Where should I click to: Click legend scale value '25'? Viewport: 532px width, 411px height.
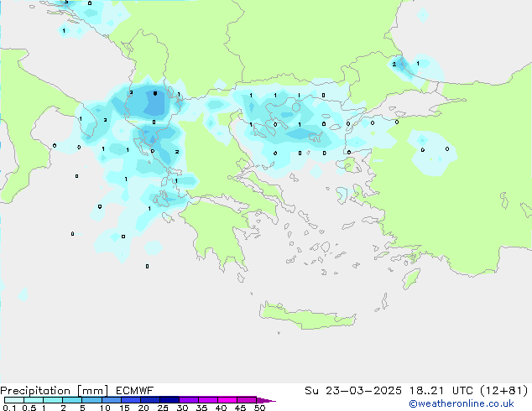click(163, 408)
